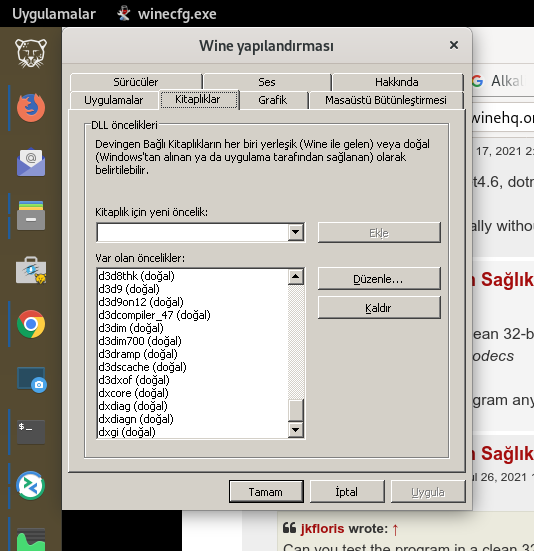Viewport: 534px width, 551px height.
Task: Click the Kaldır button
Action: (379, 308)
